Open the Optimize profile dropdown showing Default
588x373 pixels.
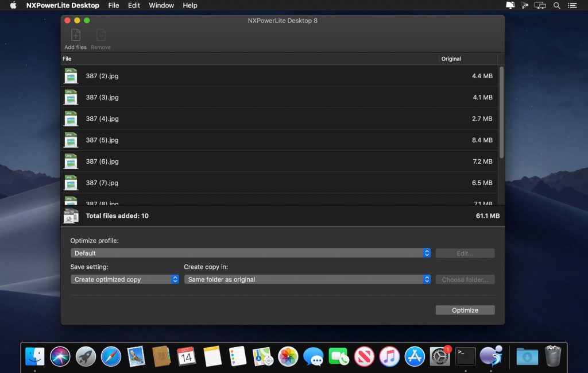point(251,253)
